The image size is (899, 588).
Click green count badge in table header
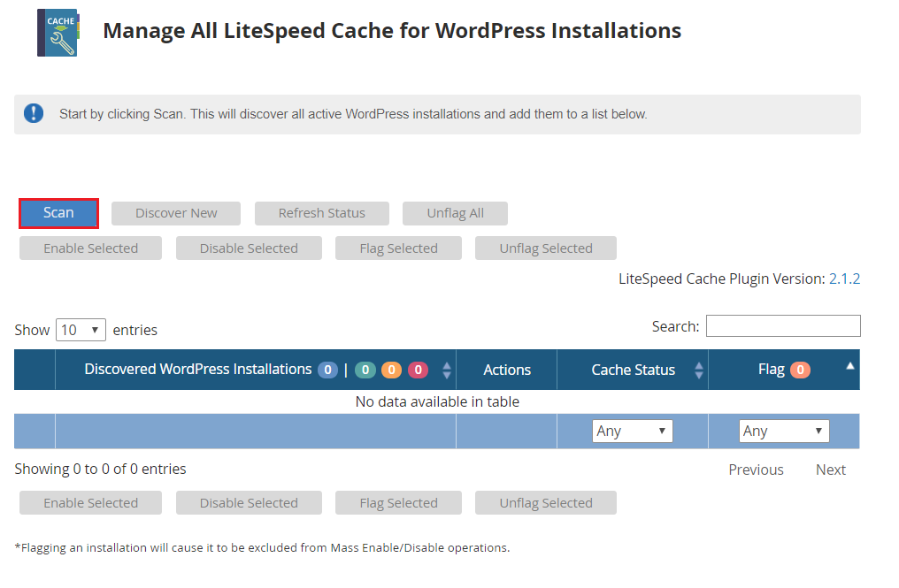(365, 370)
